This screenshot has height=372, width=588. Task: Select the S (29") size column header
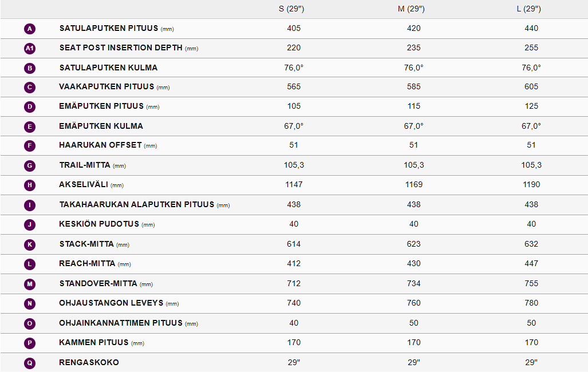pyautogui.click(x=294, y=9)
